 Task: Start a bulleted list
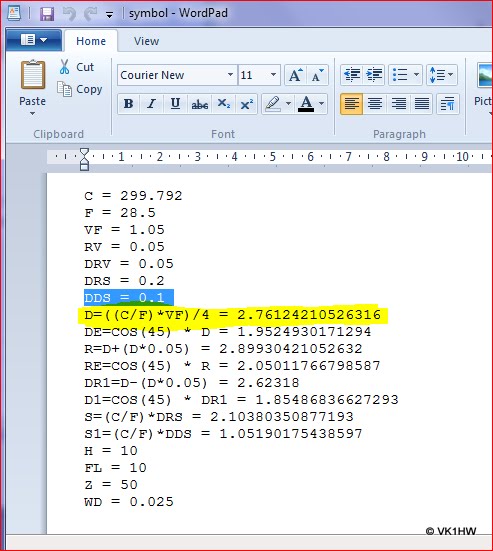[400, 75]
